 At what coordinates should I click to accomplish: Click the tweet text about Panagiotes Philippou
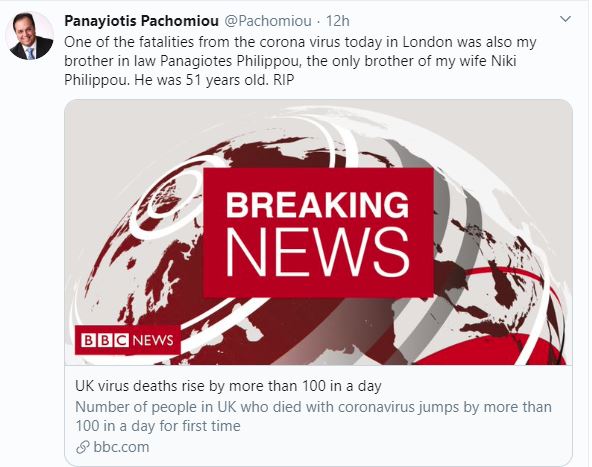(300, 61)
